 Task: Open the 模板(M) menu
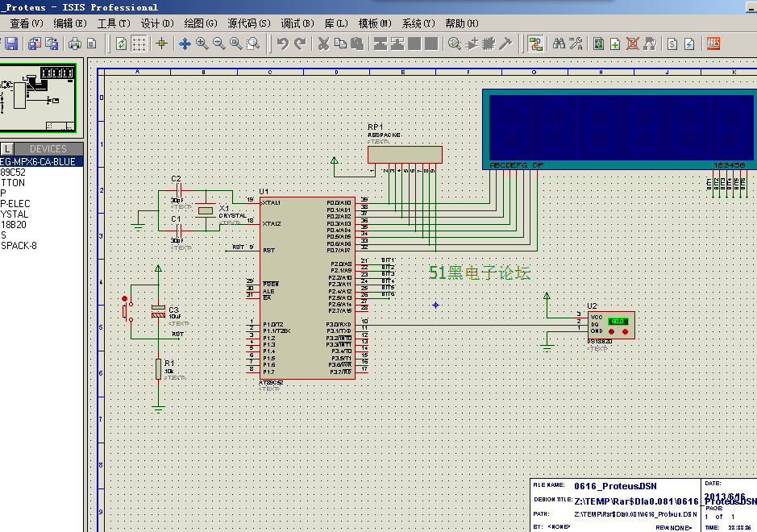tap(375, 23)
